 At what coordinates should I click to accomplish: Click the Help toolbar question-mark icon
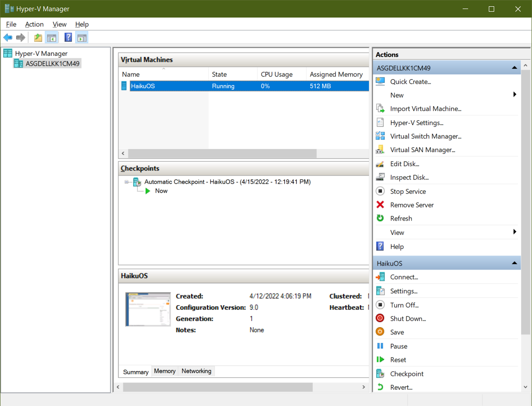click(x=68, y=37)
